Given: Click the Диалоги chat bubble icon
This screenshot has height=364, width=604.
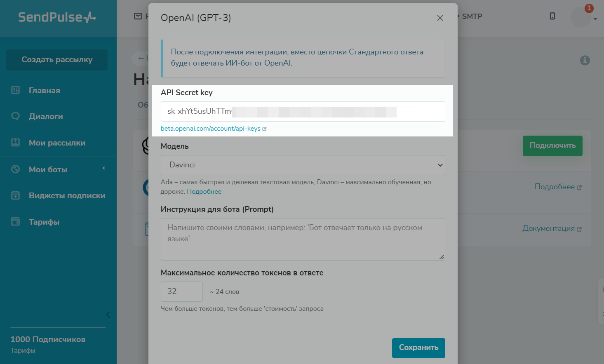Looking at the screenshot, I should [15, 116].
